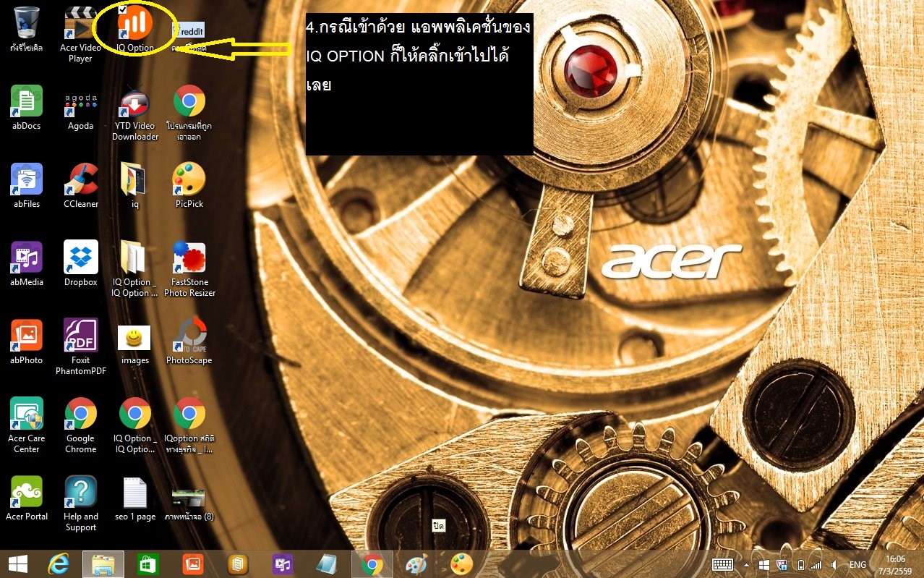This screenshot has width=924, height=578.
Task: Open the abDocs shortcut
Action: (x=27, y=101)
